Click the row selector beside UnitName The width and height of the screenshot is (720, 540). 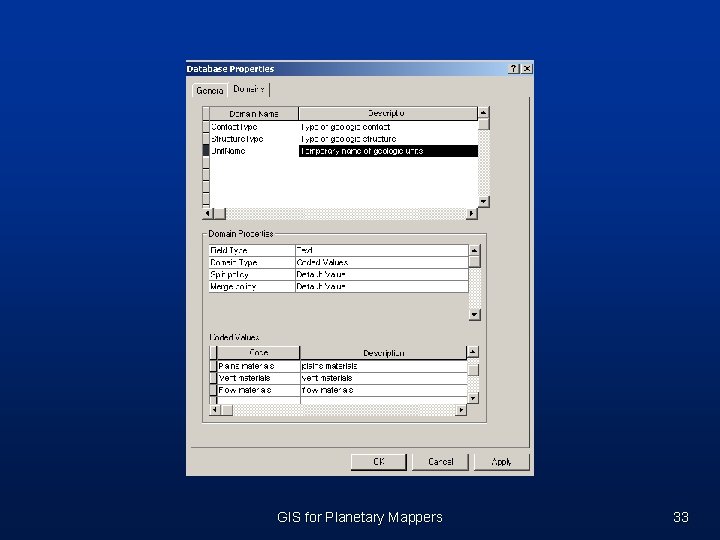pyautogui.click(x=206, y=151)
